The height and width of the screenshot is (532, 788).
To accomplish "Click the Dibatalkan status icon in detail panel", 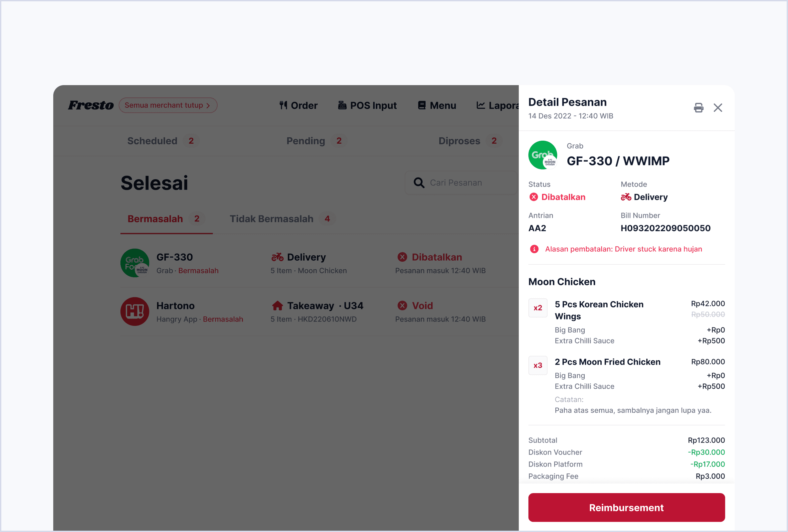I will [x=534, y=197].
